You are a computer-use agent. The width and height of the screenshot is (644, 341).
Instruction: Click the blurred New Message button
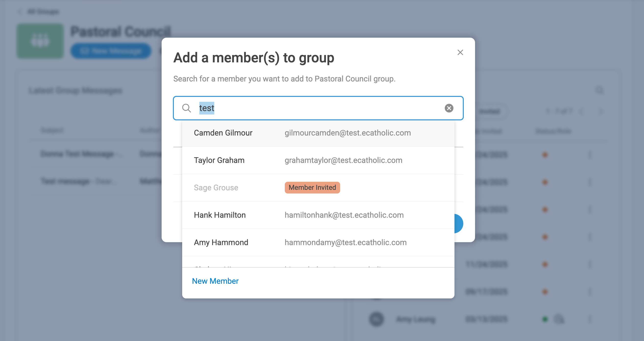coord(111,51)
